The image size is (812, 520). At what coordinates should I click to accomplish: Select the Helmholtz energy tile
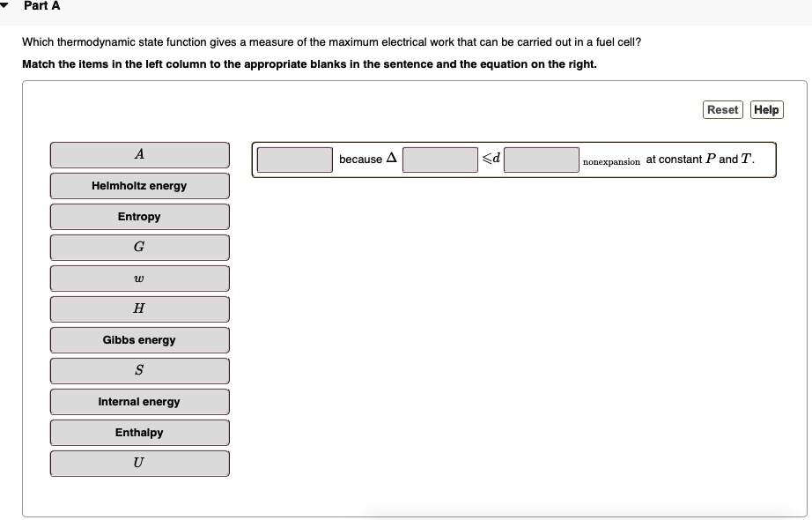[139, 185]
